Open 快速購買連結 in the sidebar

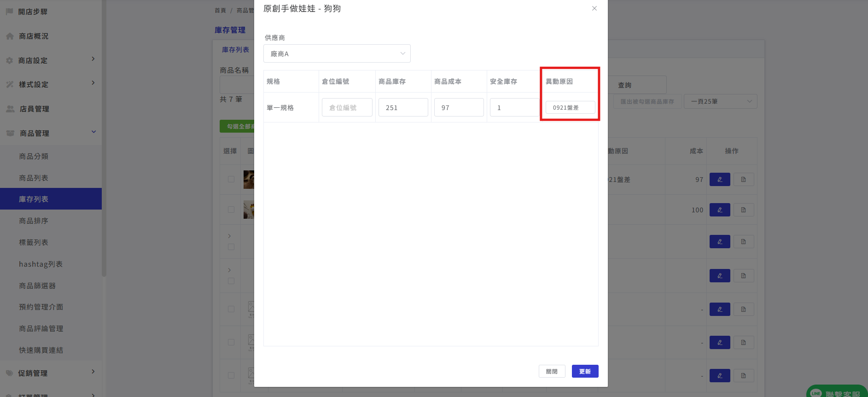pyautogui.click(x=41, y=350)
